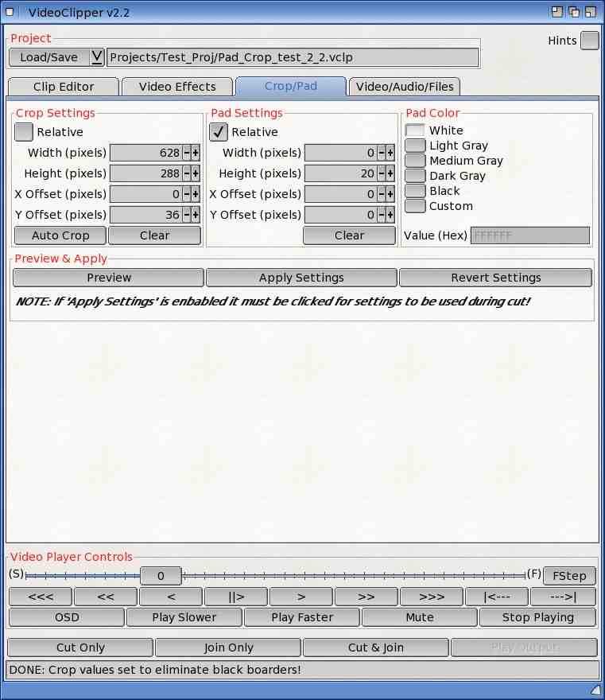Image resolution: width=605 pixels, height=700 pixels.
Task: Open the Load/Save dropdown arrow
Action: pos(97,57)
